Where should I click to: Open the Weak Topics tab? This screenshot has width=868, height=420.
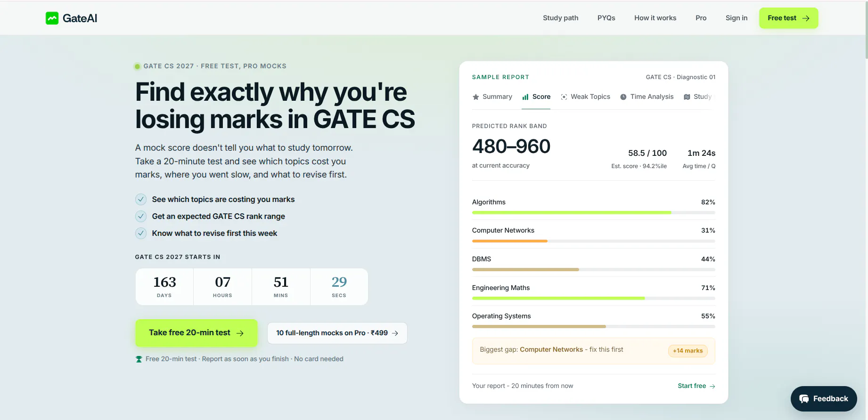(585, 97)
